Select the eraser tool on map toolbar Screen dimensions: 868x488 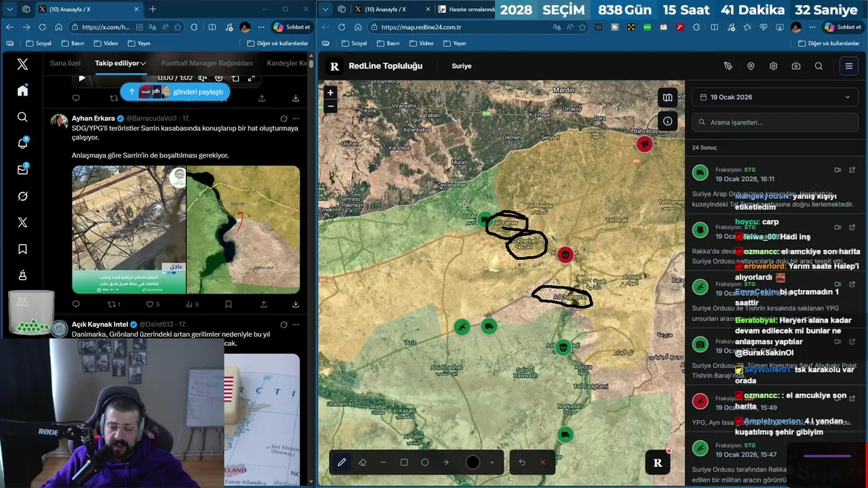point(362,462)
